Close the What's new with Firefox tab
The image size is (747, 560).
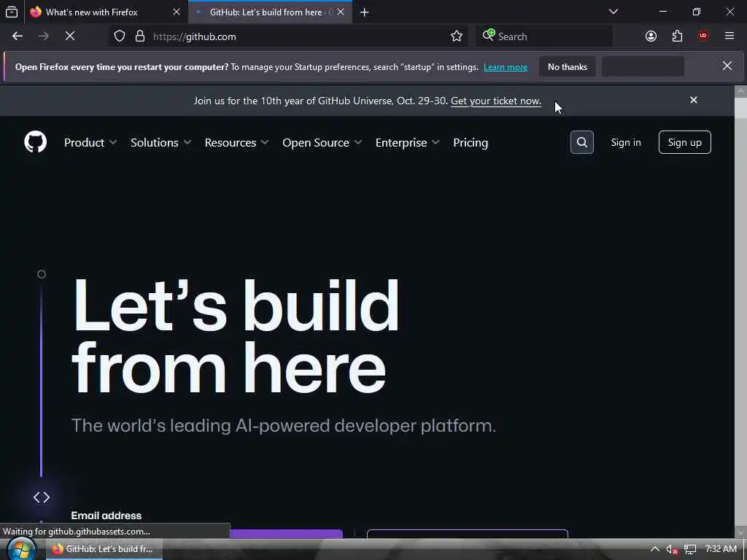tap(177, 12)
